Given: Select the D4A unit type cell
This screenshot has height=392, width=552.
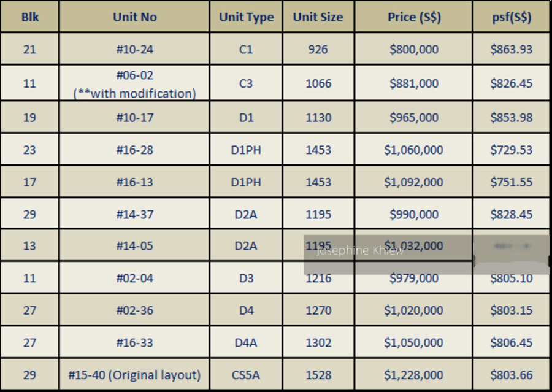Looking at the screenshot, I should (246, 342).
